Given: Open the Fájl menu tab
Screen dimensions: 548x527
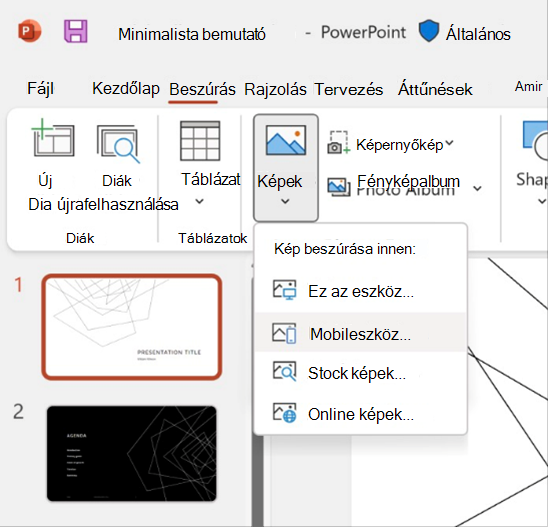Looking at the screenshot, I should point(41,88).
